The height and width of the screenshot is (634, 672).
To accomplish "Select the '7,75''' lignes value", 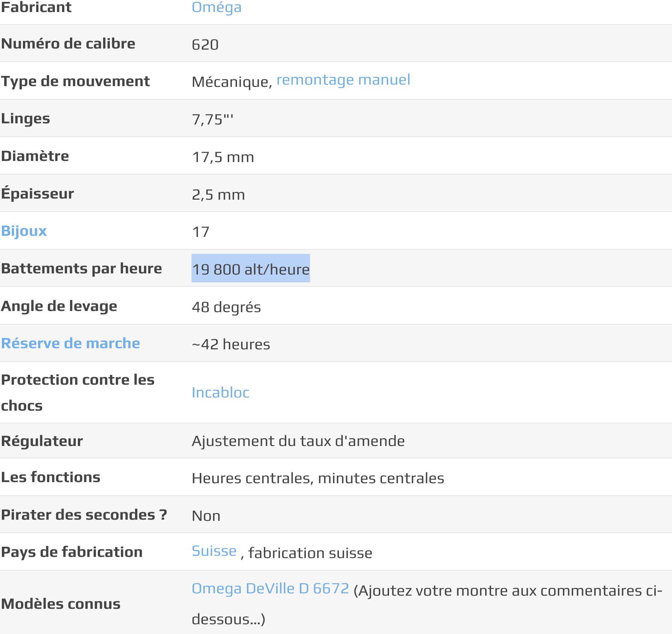I will pos(213,120).
